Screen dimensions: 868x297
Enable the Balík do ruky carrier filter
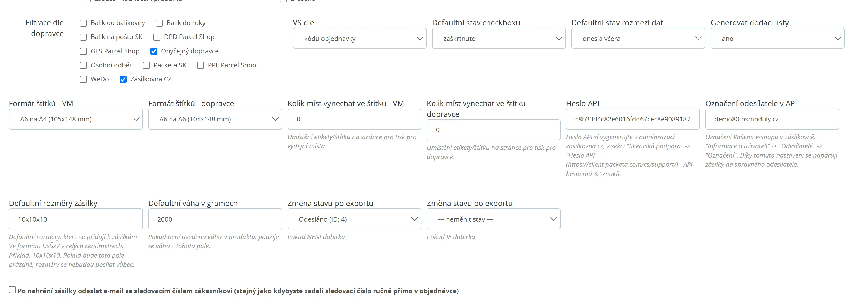pyautogui.click(x=159, y=23)
